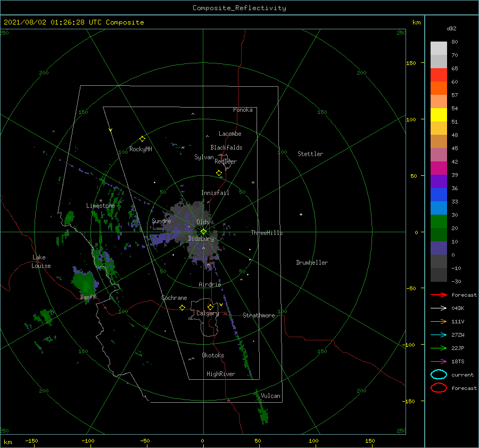The height and width of the screenshot is (448, 479).
Task: Click the red forecast arrow icon
Action: click(439, 295)
